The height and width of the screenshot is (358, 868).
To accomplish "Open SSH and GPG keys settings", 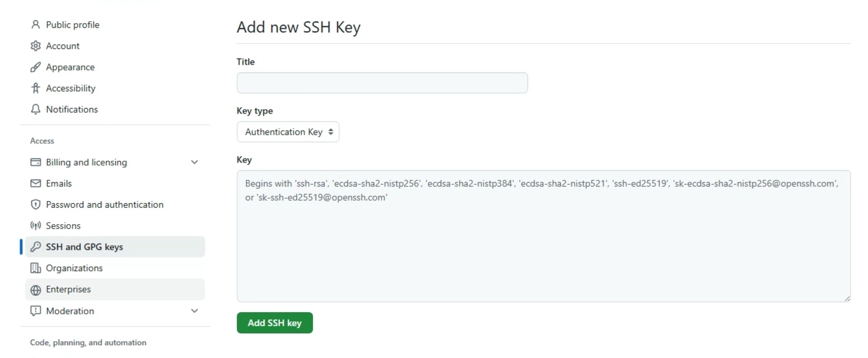I will tap(84, 247).
